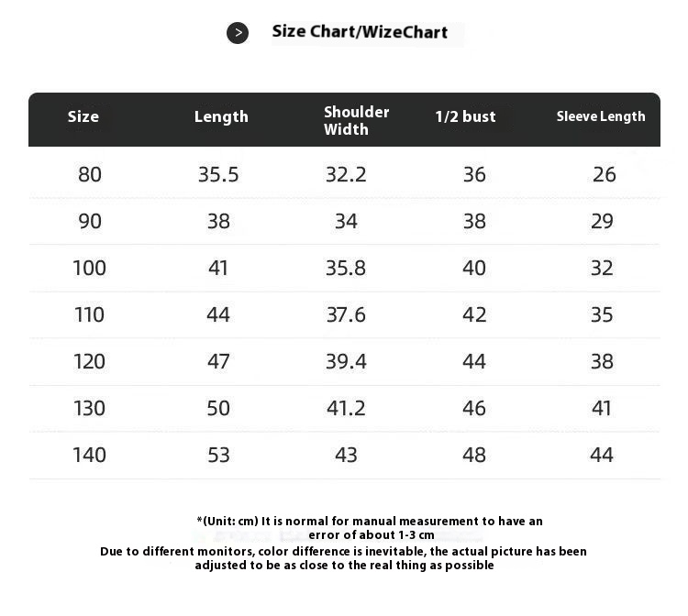Pick size 130 in the Size column
The height and width of the screenshot is (616, 688).
(x=90, y=408)
